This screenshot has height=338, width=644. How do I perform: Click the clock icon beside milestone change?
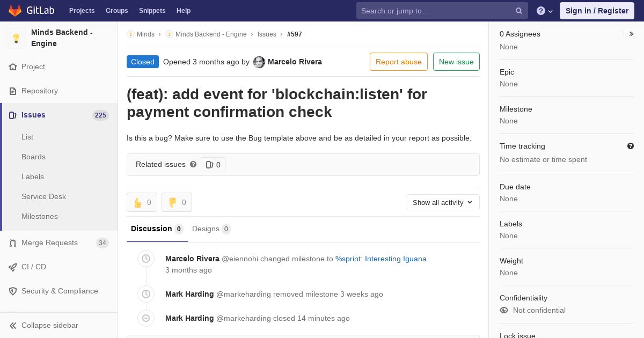(x=146, y=259)
